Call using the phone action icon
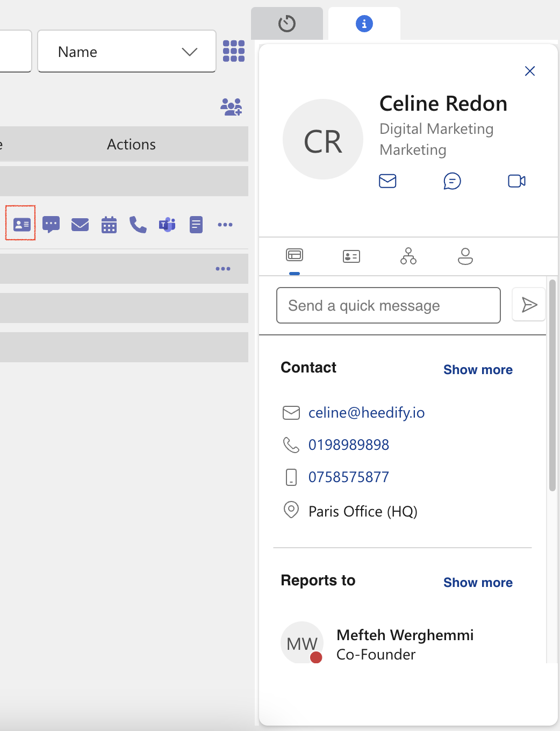 138,225
